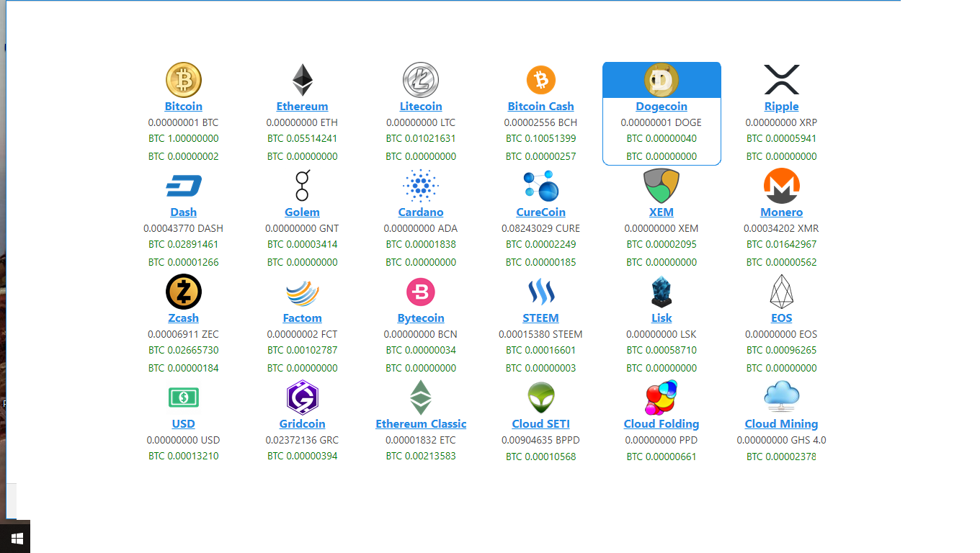This screenshot has height=553, width=980.
Task: Click the 0.00006911 ZEC balance
Action: coord(183,334)
